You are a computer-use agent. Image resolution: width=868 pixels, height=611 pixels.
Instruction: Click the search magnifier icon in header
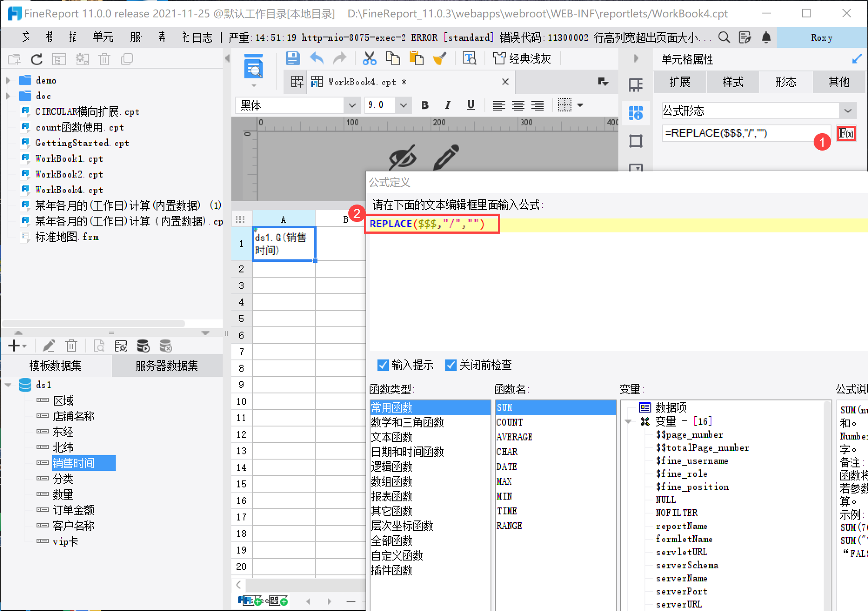tap(724, 37)
